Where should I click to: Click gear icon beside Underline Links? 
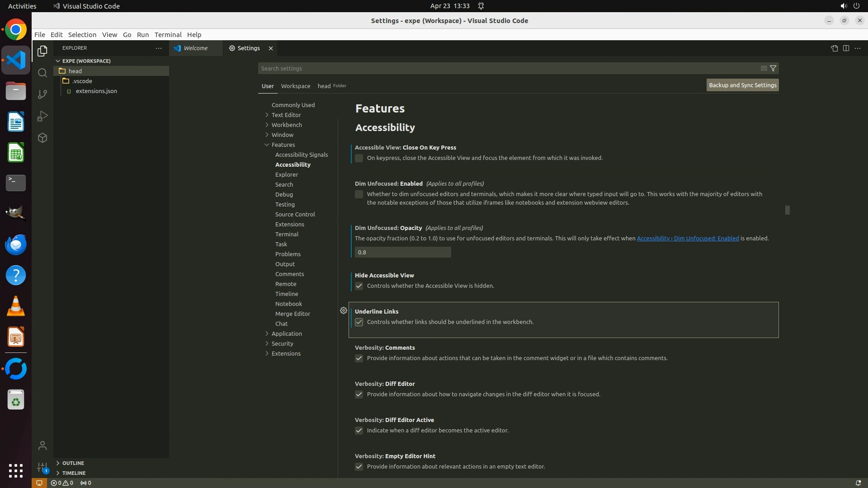344,310
